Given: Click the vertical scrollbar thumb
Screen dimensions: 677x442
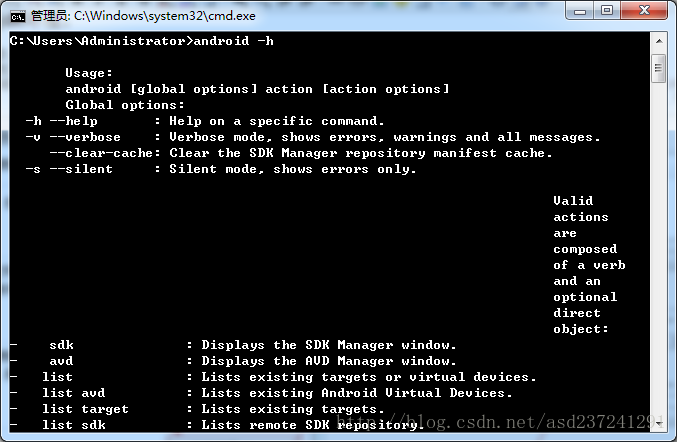Looking at the screenshot, I should pos(658,68).
